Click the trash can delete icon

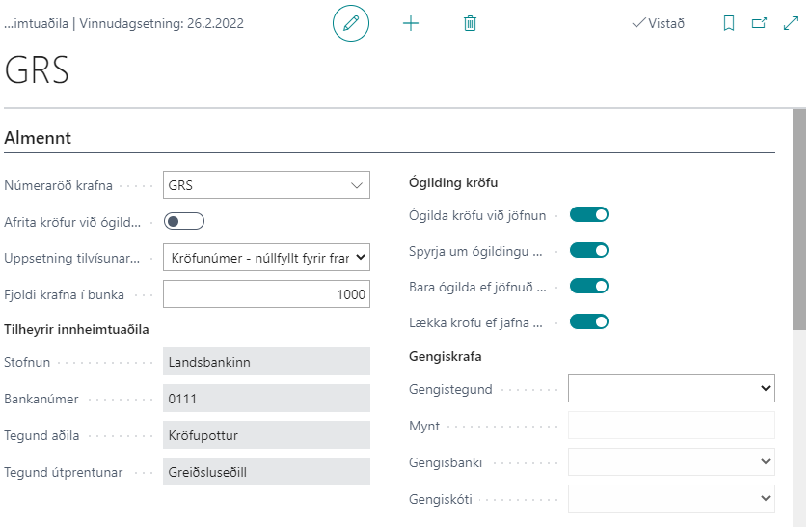470,23
